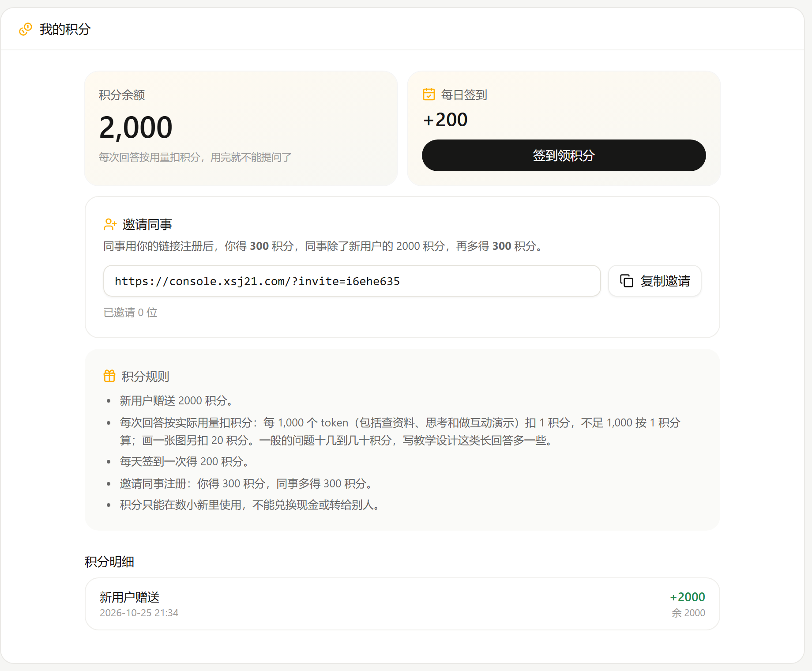The width and height of the screenshot is (812, 671).
Task: Claim daily points with 签到领积分 button
Action: [564, 155]
